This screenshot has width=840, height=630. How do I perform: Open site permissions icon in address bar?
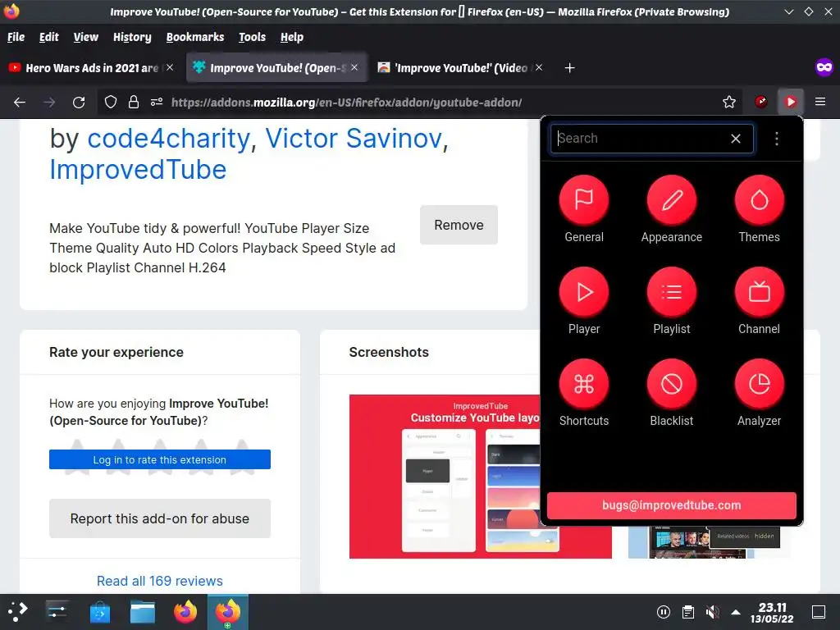point(157,102)
